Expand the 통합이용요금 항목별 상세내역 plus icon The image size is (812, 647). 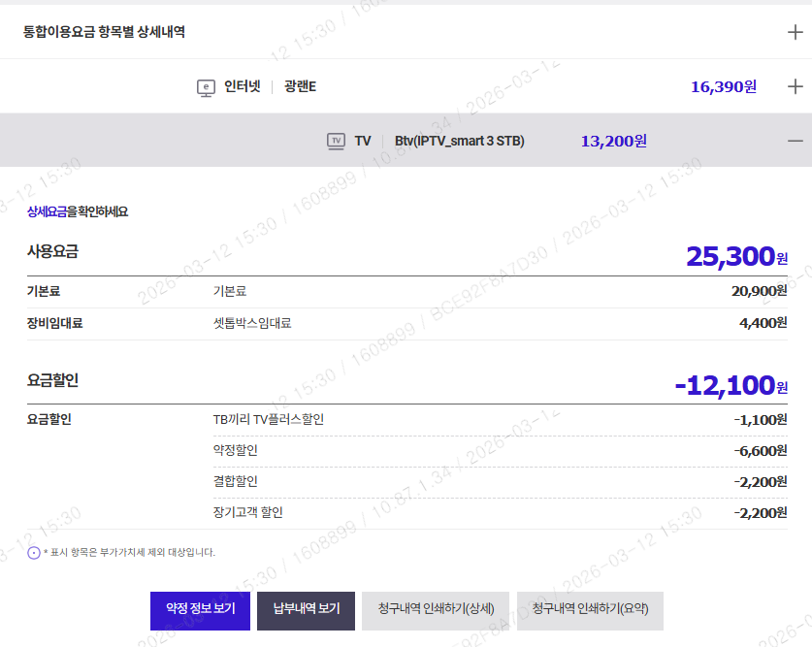click(795, 32)
